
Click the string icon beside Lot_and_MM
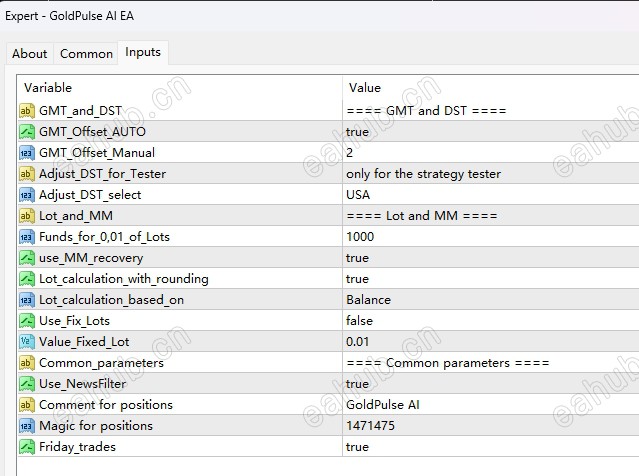click(26, 216)
